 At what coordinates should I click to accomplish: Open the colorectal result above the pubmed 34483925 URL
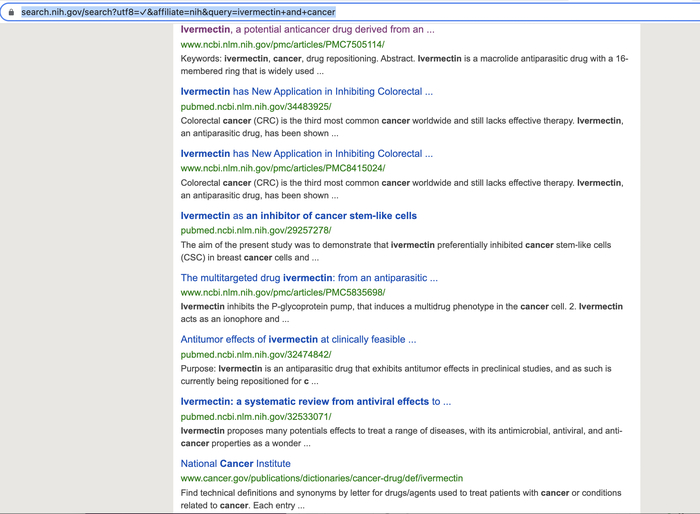(306, 92)
